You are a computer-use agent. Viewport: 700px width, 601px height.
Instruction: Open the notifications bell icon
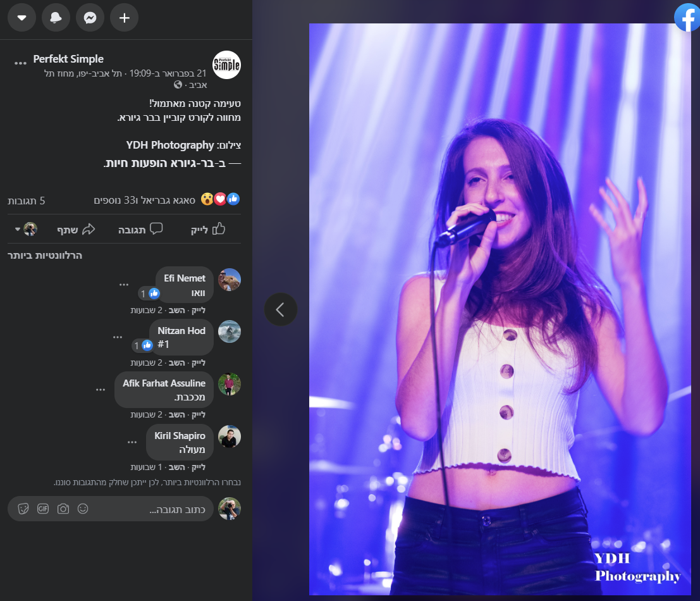[x=56, y=18]
